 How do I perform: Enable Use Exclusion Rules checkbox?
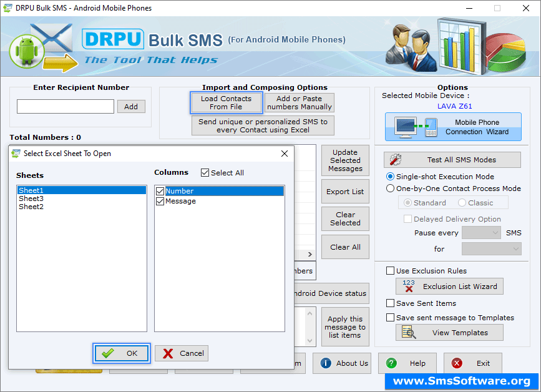390,271
